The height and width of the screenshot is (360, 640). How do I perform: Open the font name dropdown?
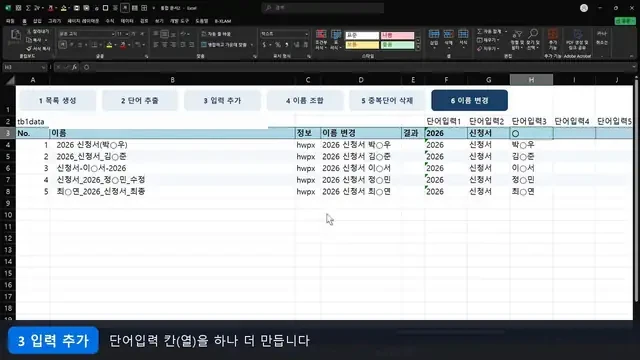(113, 34)
